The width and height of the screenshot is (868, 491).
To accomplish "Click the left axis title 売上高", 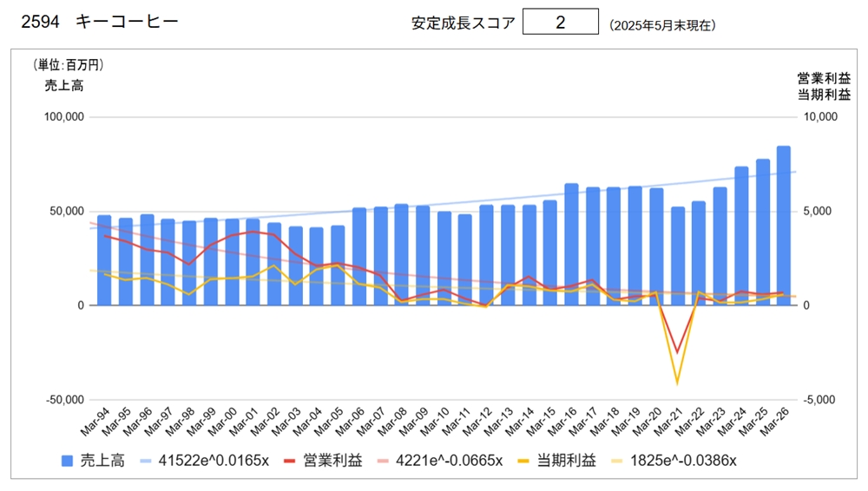I will [x=64, y=85].
